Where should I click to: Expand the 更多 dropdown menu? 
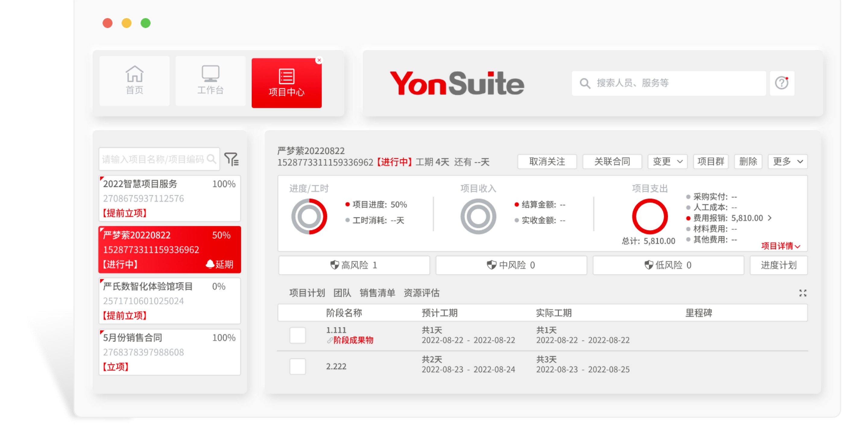pos(788,162)
